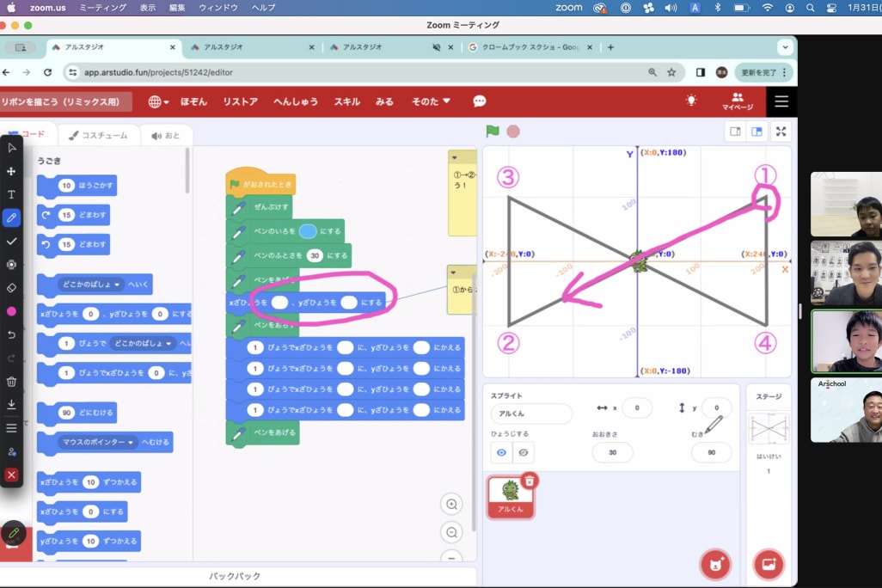Open the へんしゅう menu
The image size is (882, 588).
click(296, 101)
